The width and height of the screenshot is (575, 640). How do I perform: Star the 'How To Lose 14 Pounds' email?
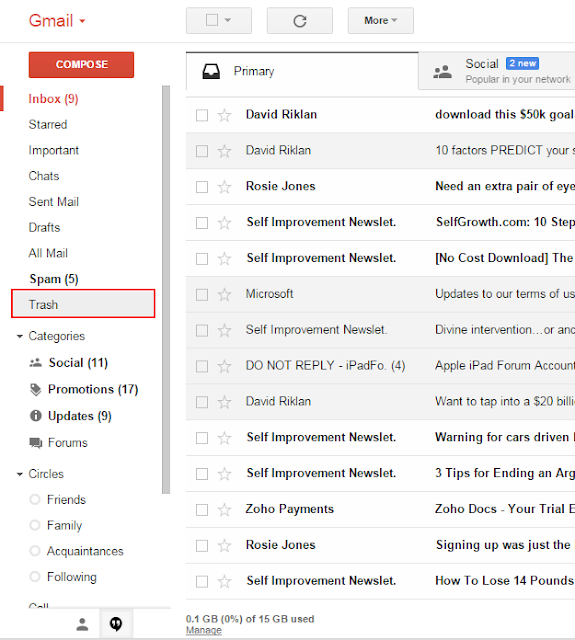point(224,581)
